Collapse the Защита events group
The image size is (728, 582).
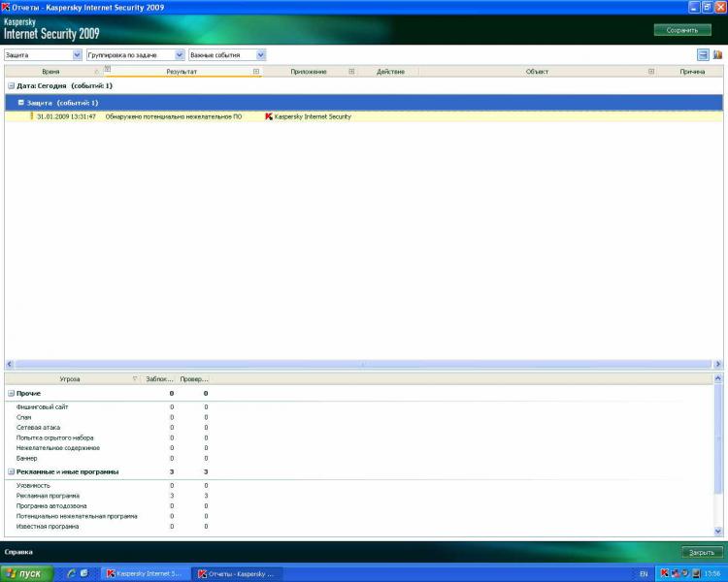(21, 103)
